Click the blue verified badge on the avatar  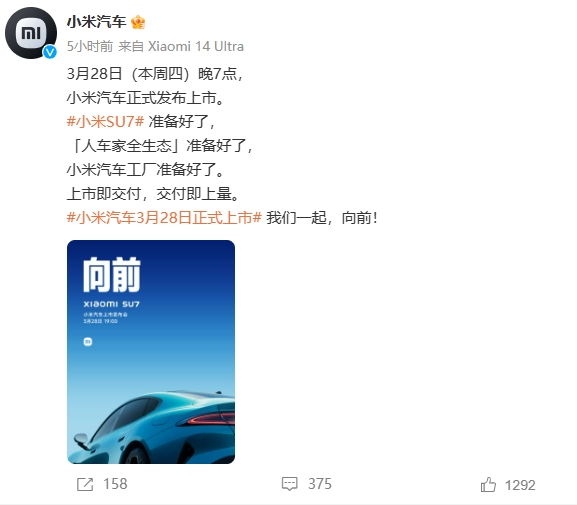(50, 52)
